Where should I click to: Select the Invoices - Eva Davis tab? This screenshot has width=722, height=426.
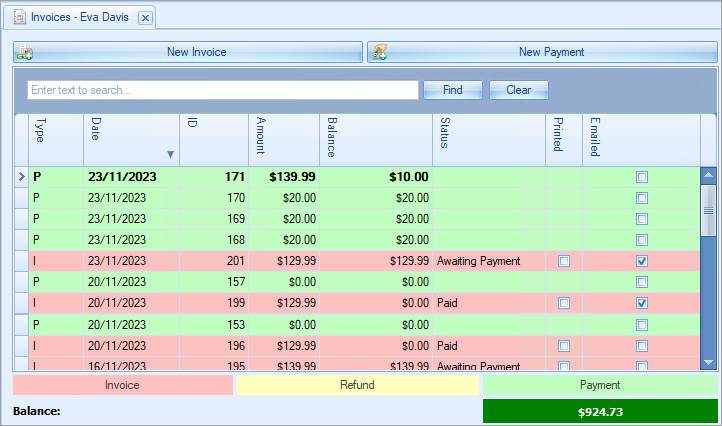click(x=79, y=18)
